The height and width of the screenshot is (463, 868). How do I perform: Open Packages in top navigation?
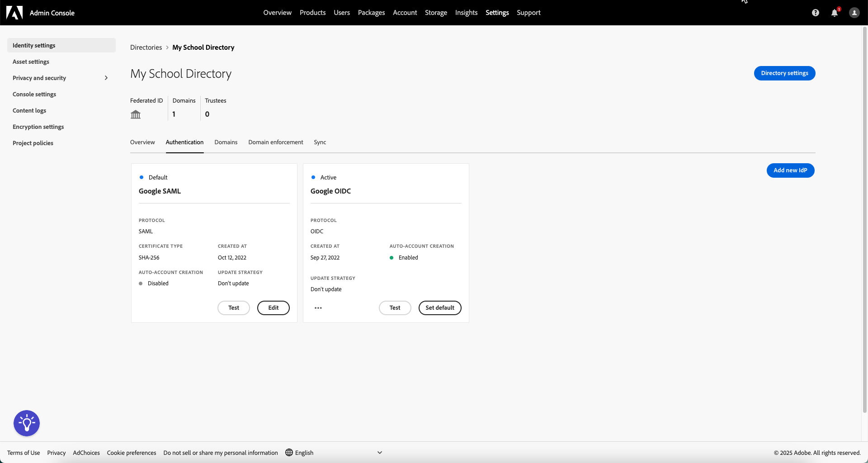click(x=371, y=13)
